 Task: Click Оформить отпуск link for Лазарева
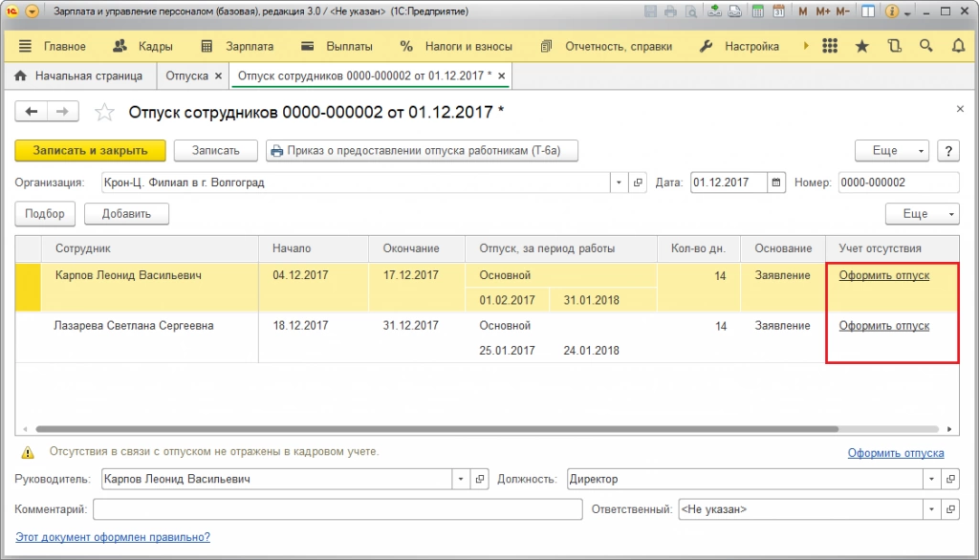pos(884,326)
